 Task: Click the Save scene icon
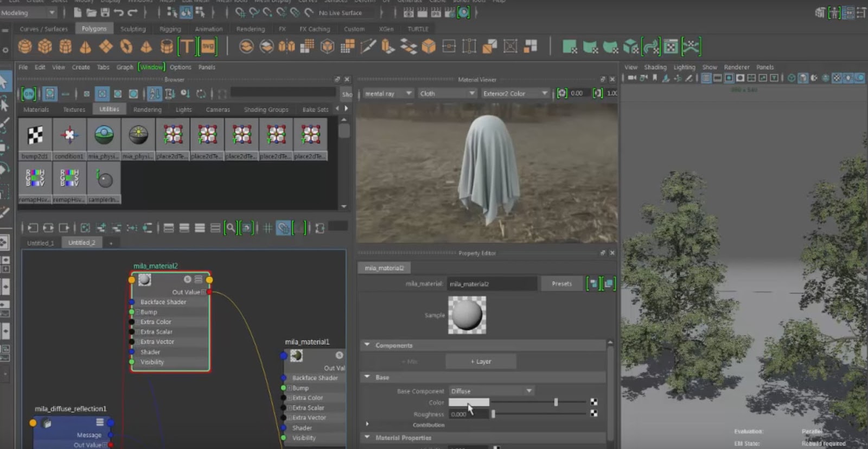(x=105, y=12)
